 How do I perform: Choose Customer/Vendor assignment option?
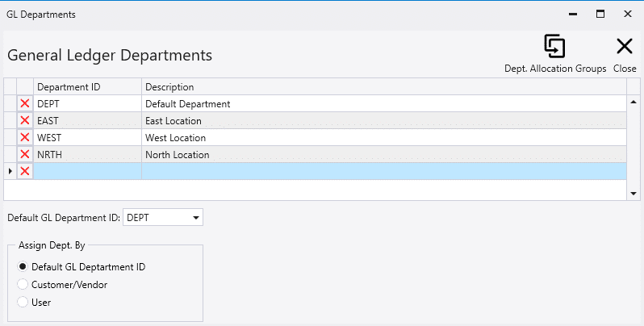click(23, 284)
